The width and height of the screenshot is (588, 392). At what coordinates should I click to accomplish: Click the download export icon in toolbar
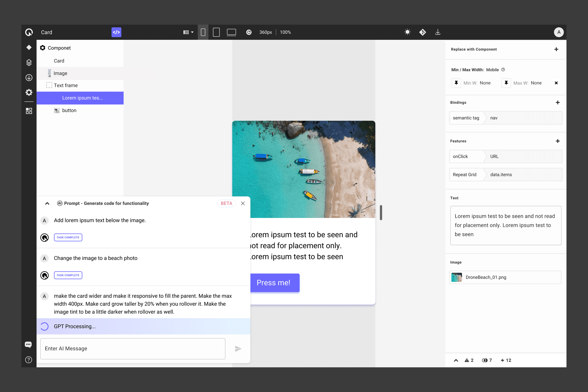438,32
